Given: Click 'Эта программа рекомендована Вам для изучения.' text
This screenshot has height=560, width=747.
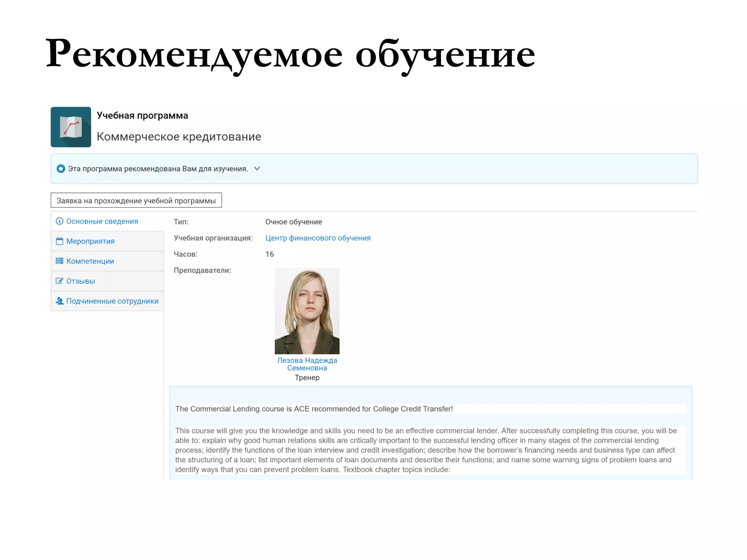Looking at the screenshot, I should coord(158,169).
